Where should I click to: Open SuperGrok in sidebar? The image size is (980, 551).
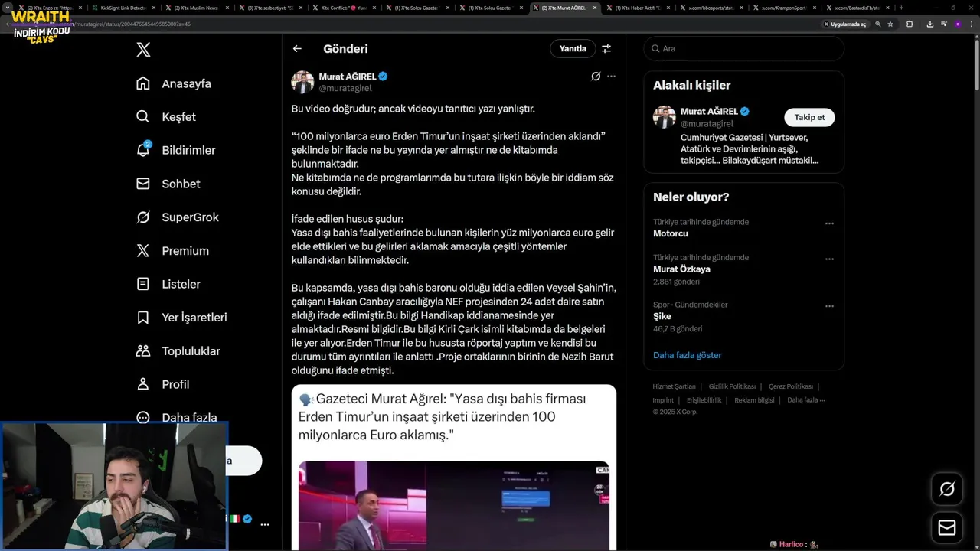tap(178, 217)
